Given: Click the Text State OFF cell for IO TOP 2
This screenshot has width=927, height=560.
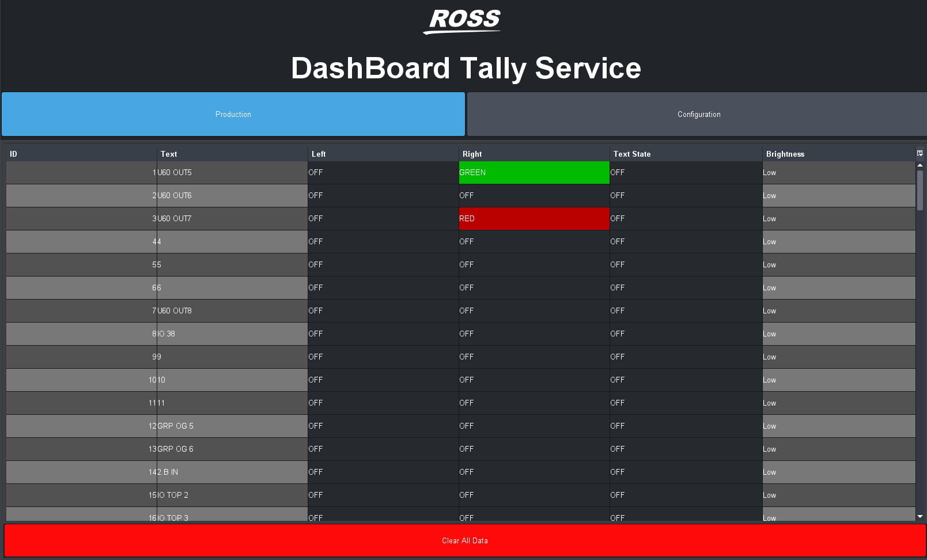Looking at the screenshot, I should [686, 495].
